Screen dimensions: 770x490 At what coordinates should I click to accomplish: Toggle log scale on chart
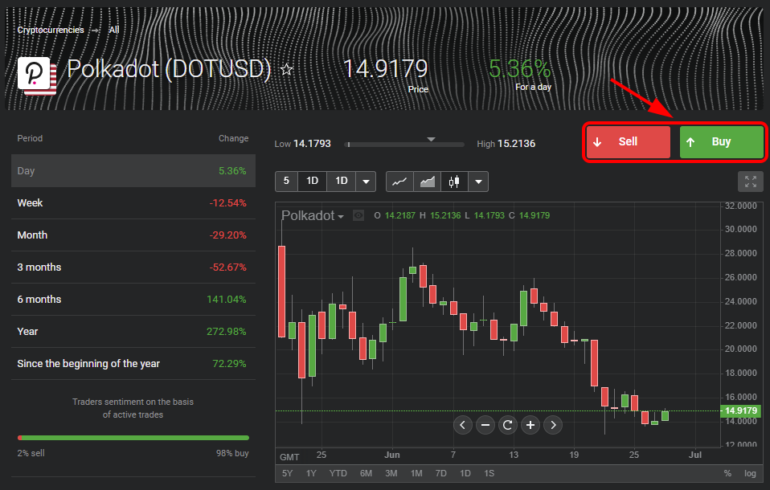tap(751, 473)
